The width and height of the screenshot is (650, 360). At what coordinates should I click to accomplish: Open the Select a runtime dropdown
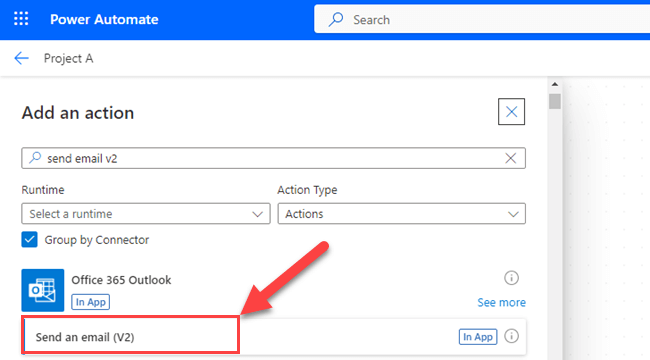click(146, 214)
